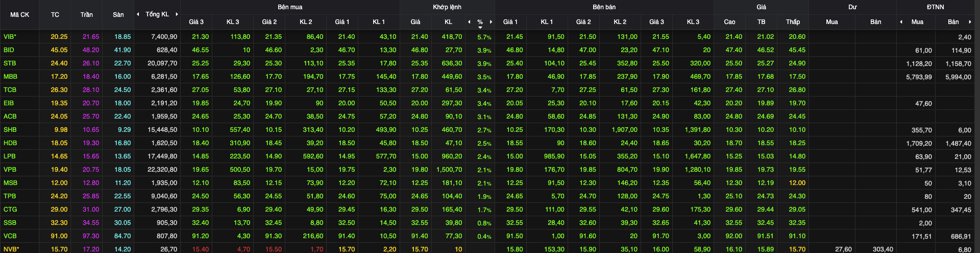Sort by Sàn column header

[118, 15]
